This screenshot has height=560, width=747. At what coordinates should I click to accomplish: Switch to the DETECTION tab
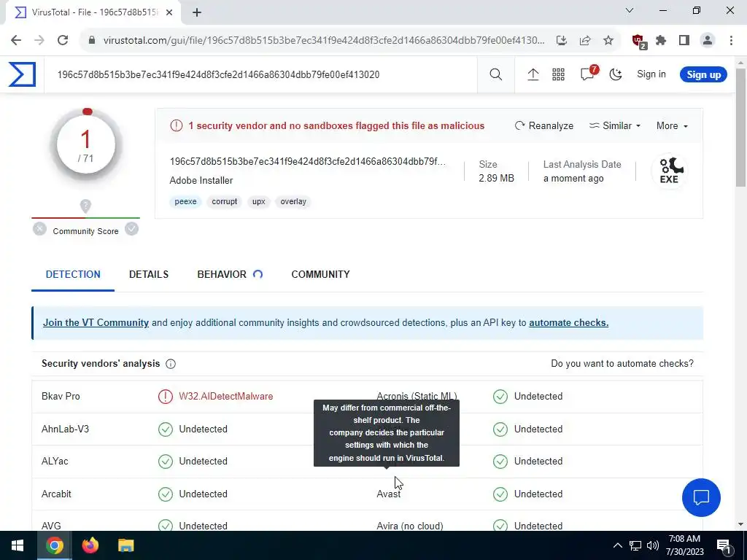73,274
